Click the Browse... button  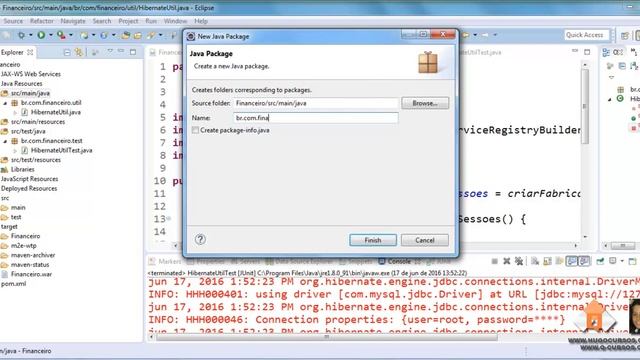pyautogui.click(x=425, y=103)
